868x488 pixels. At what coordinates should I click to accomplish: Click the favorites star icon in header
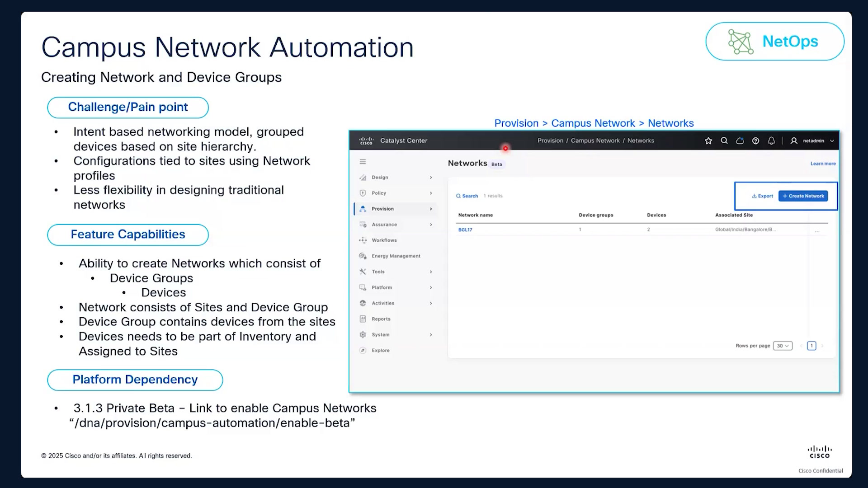click(x=708, y=141)
